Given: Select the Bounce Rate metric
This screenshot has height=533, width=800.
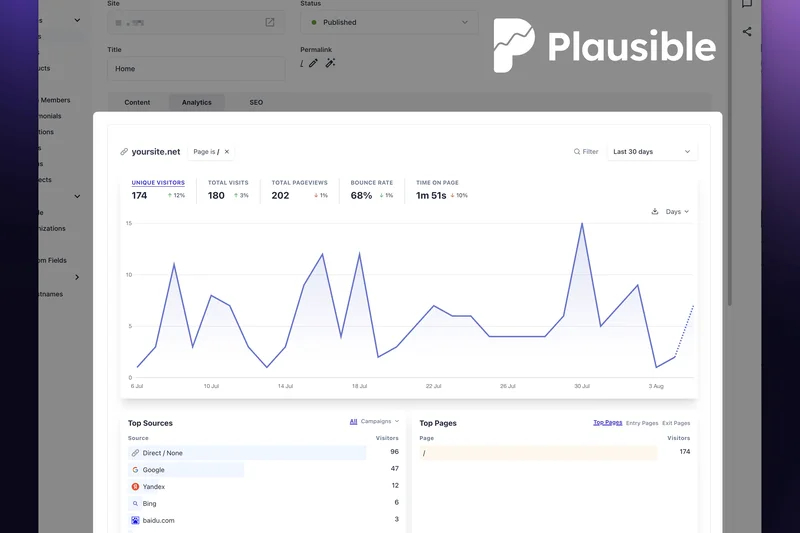Looking at the screenshot, I should coord(372,190).
